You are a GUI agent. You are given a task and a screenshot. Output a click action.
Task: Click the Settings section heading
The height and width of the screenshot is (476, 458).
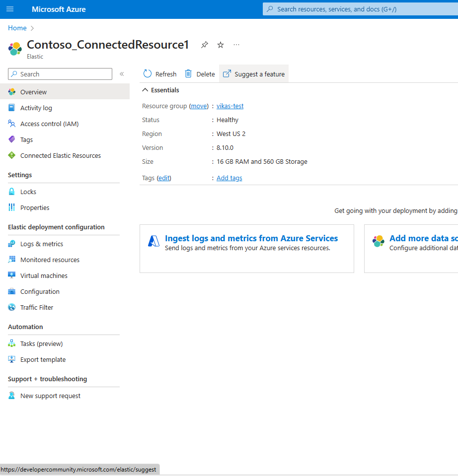20,175
